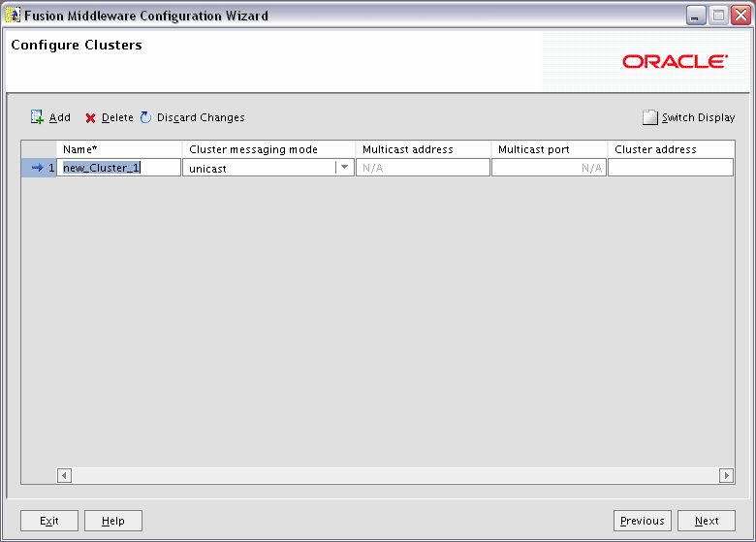The width and height of the screenshot is (756, 542).
Task: Click horizontal scrollbar left arrow
Action: pos(64,475)
